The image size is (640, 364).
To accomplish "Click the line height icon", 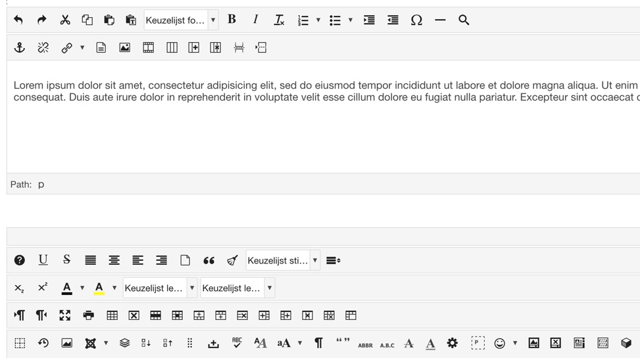I will (333, 260).
